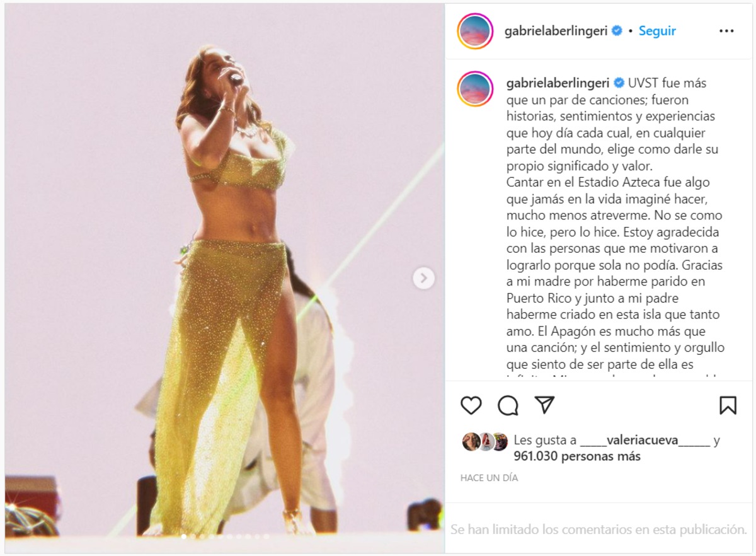
Task: Click the carousel pagination dots
Action: click(x=226, y=536)
